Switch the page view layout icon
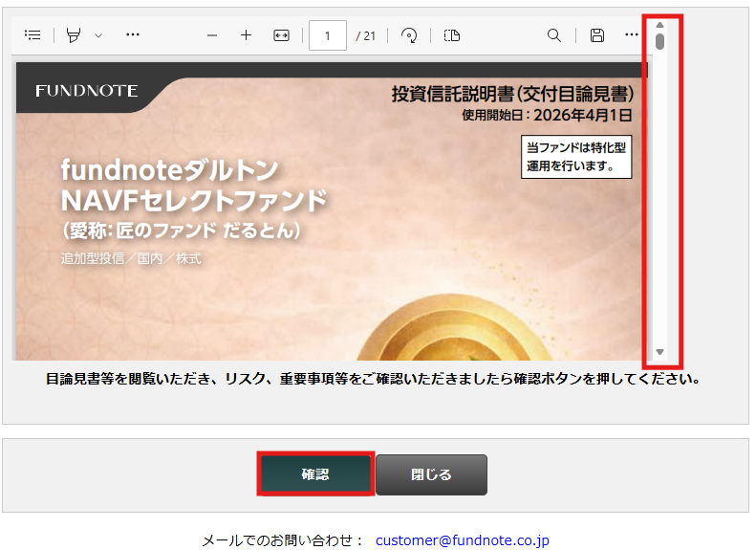 point(452,35)
